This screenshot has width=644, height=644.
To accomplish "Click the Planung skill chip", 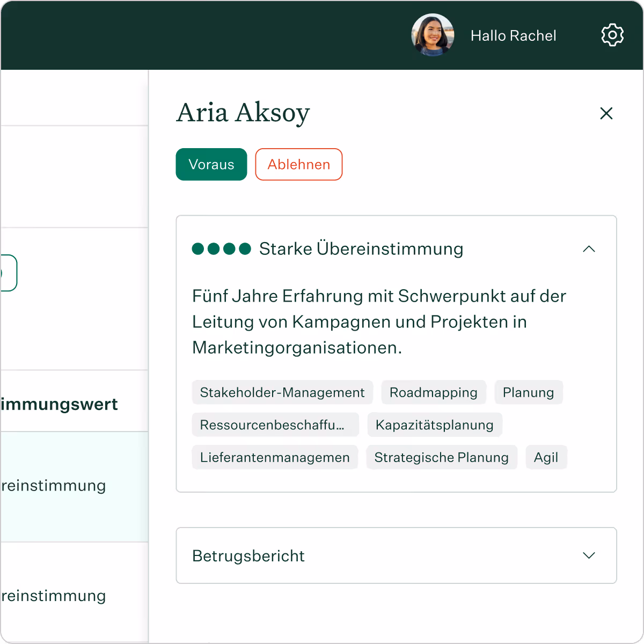I will click(528, 392).
